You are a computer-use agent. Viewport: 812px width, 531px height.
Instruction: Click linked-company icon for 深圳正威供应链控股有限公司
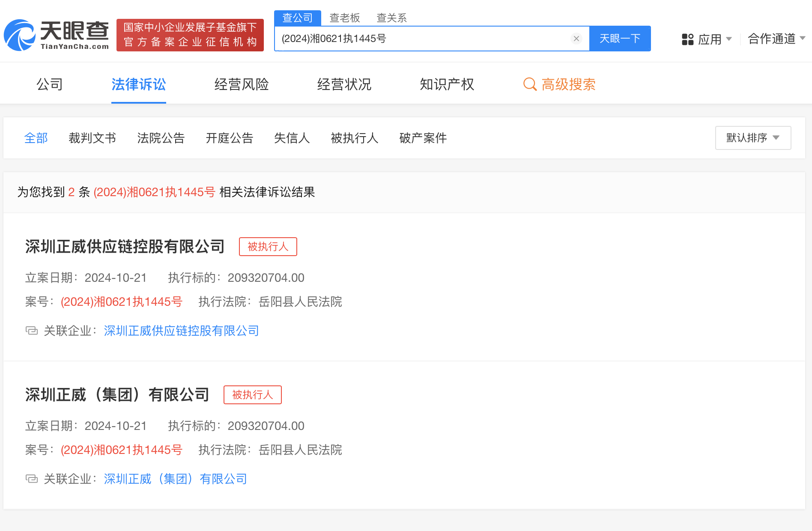pyautogui.click(x=32, y=331)
